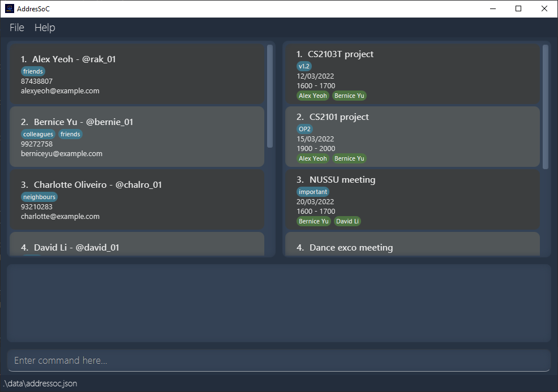Focus the 'Enter command here...' input field
The width and height of the screenshot is (558, 392).
click(279, 360)
